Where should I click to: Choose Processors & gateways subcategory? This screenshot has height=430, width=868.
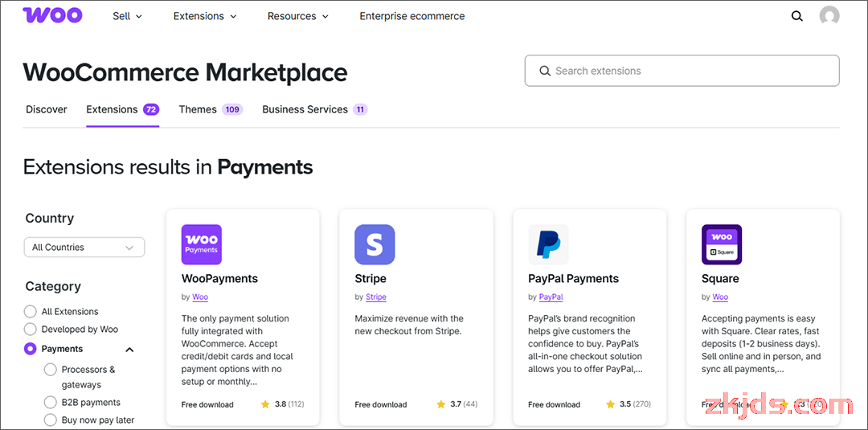point(51,370)
